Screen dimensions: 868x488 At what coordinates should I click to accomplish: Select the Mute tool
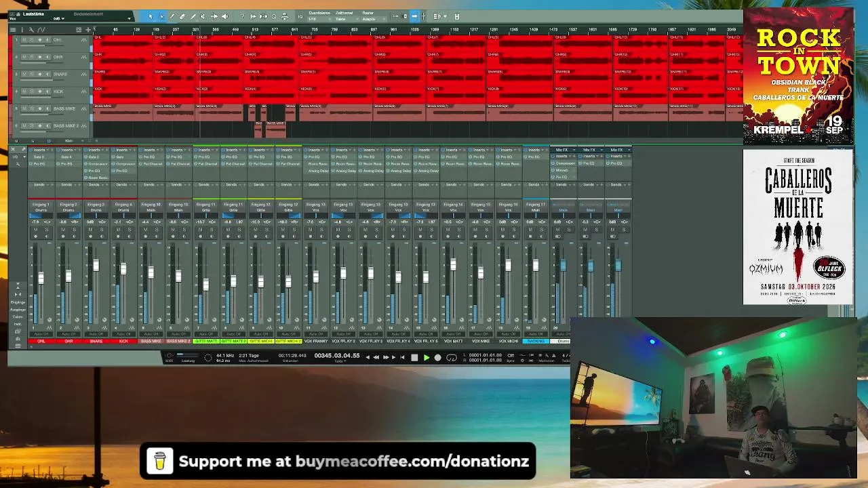pyautogui.click(x=203, y=17)
